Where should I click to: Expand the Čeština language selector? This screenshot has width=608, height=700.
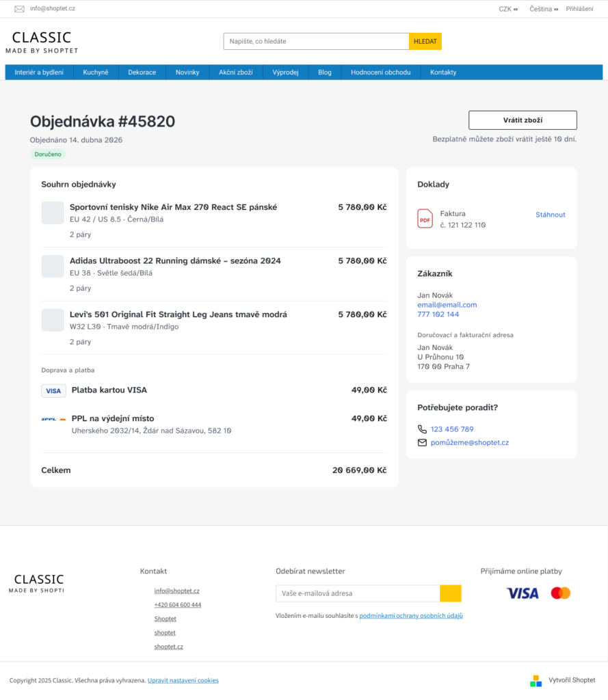(543, 9)
